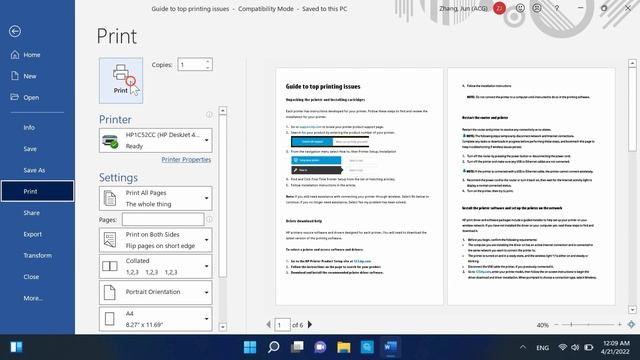Click preview scrollbar down arrow

[632, 310]
